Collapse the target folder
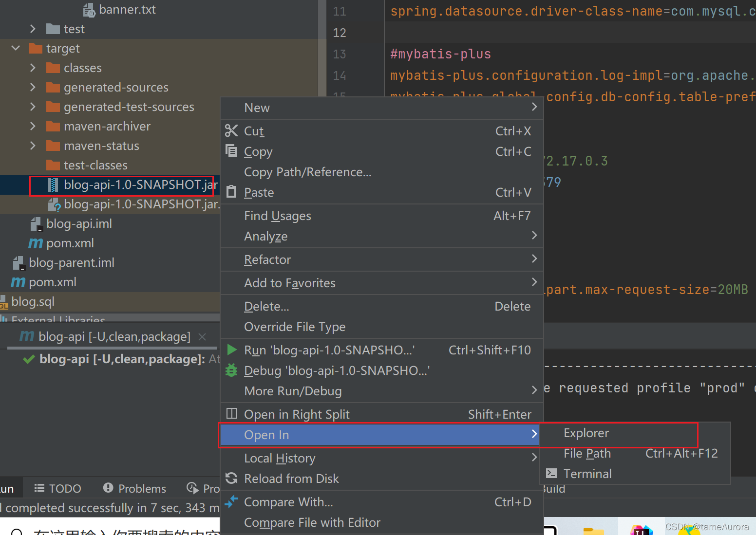 16,48
